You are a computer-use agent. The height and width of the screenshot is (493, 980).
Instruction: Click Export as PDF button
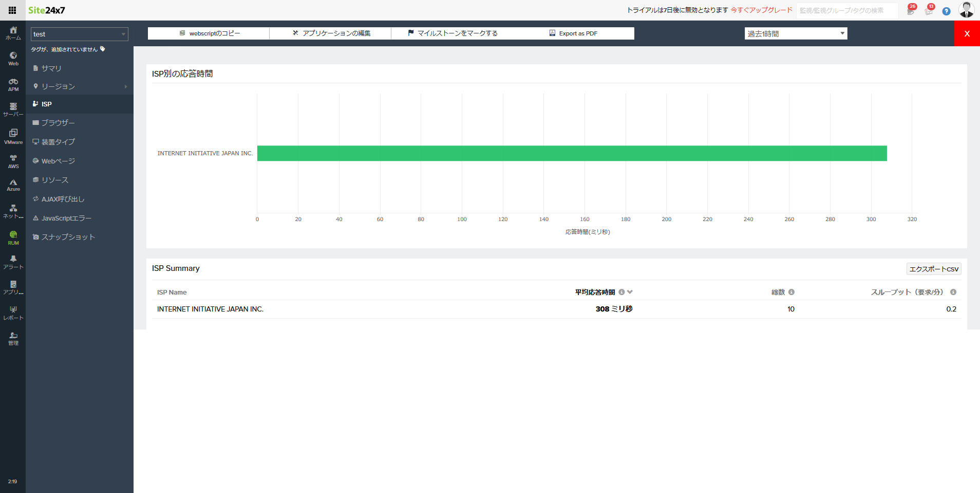tap(573, 33)
